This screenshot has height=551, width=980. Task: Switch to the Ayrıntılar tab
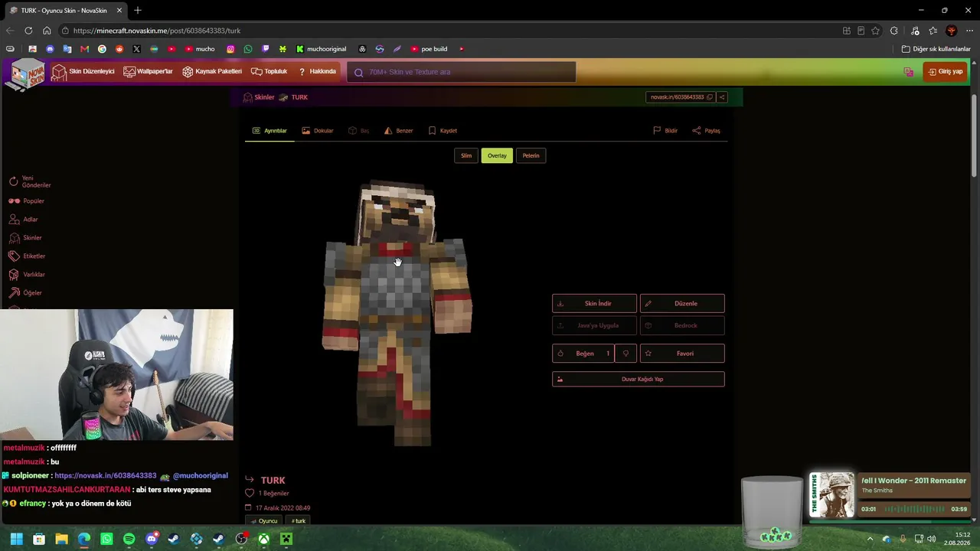tap(269, 131)
